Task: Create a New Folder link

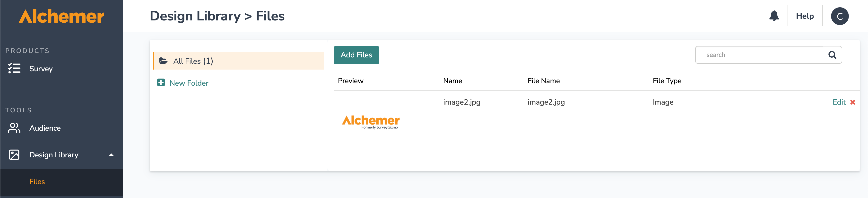Action: (x=189, y=83)
